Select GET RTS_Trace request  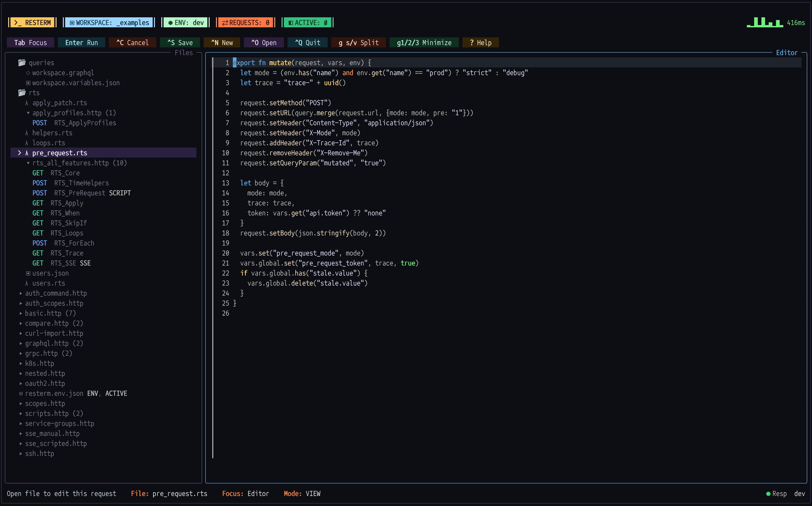pyautogui.click(x=58, y=253)
